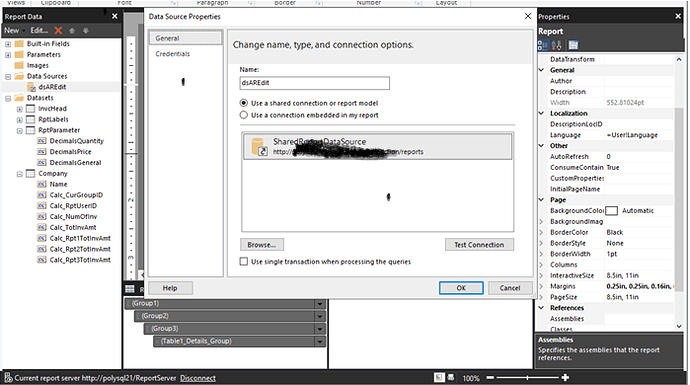This screenshot has height=385, width=690.
Task: Click the zoom out minus icon
Action: [x=490, y=378]
